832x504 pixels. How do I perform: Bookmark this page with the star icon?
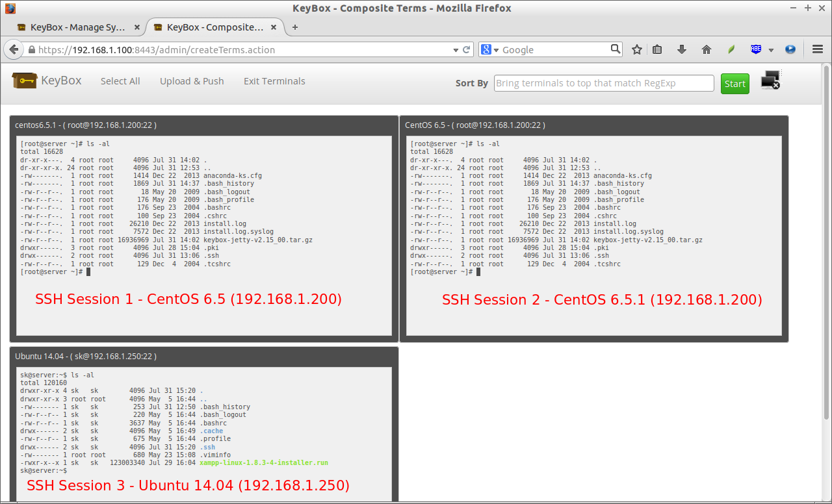637,49
